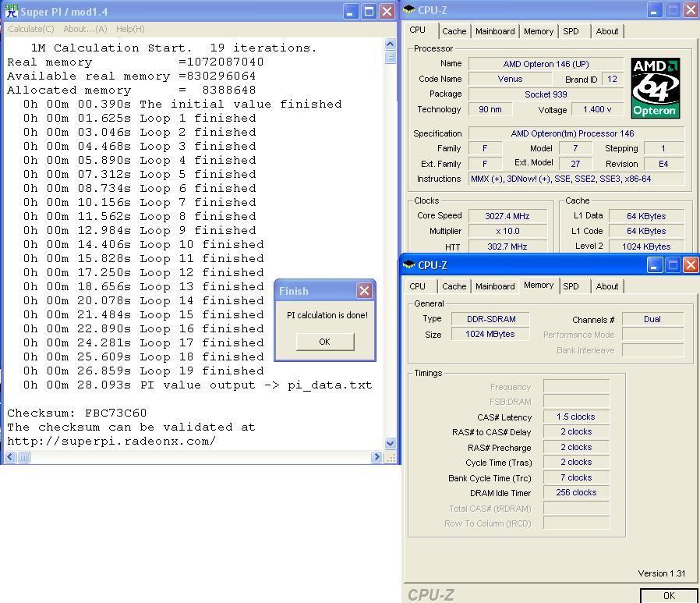Image resolution: width=700 pixels, height=603 pixels.
Task: Click the Core Speed value 3027.4 MHz
Action: coord(507,216)
